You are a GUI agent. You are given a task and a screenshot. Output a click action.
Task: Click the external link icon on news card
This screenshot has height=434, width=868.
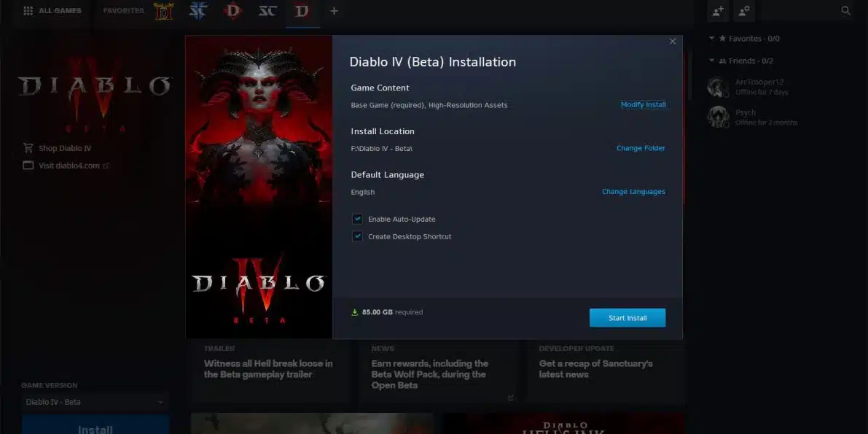coord(510,398)
